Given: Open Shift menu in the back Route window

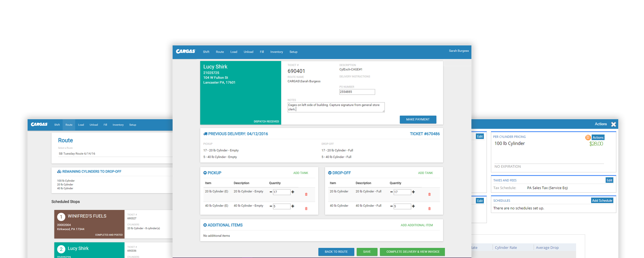Looking at the screenshot, I should pos(57,125).
